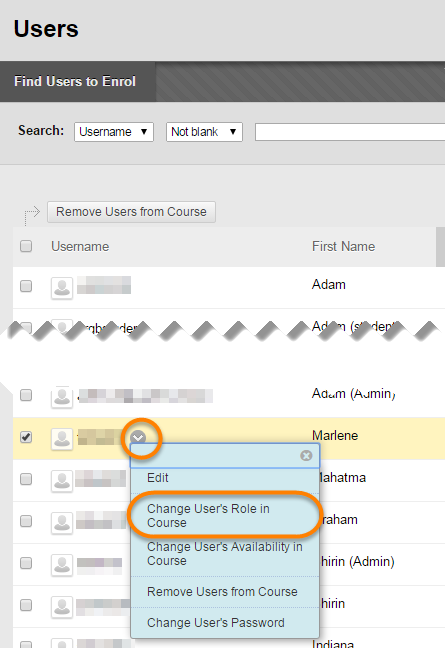
Task: Click avatar icon in Adam (Admin) row
Action: tap(62, 397)
